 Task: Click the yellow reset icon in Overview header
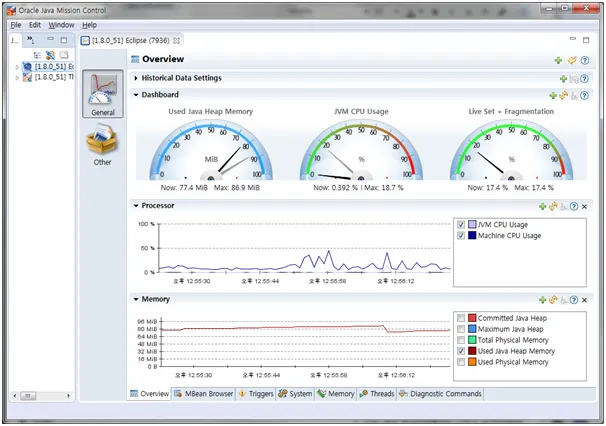pyautogui.click(x=572, y=60)
